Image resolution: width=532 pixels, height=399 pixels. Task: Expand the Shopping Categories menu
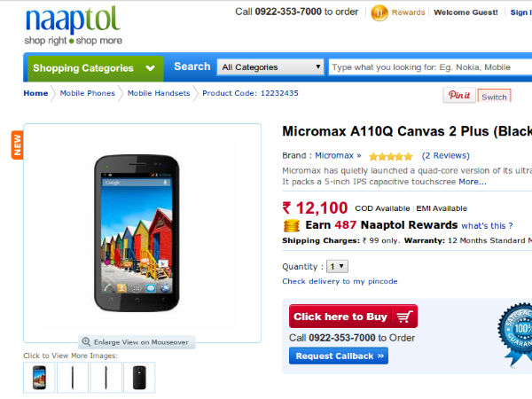94,68
